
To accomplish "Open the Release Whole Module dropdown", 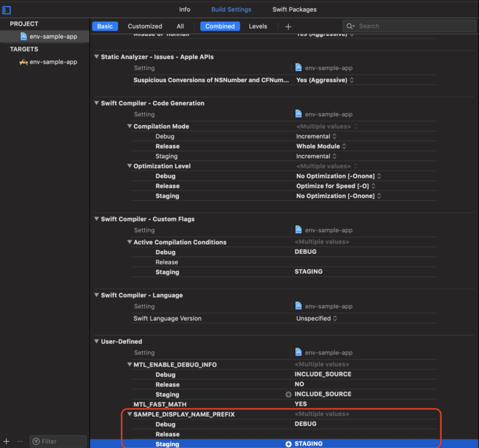I will click(x=321, y=146).
